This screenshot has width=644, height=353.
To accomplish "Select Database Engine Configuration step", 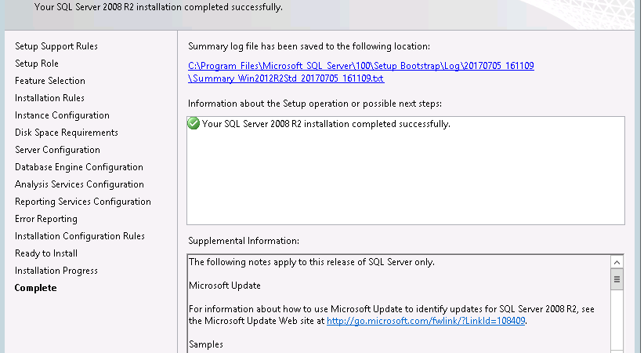I will pyautogui.click(x=79, y=167).
